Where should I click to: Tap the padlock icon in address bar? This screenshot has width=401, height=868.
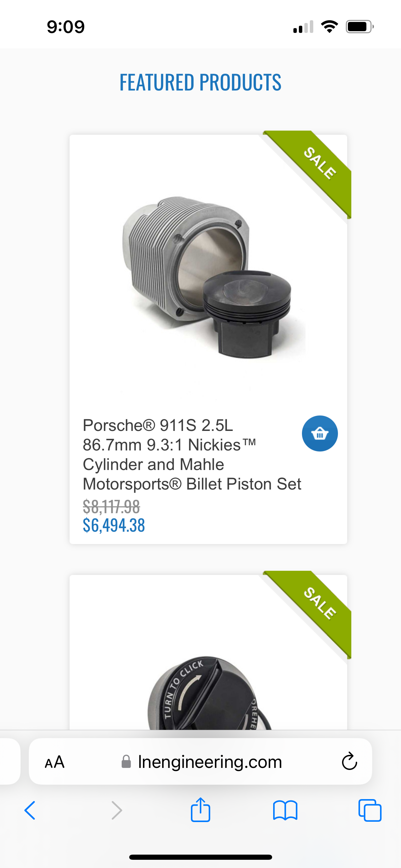click(x=126, y=762)
